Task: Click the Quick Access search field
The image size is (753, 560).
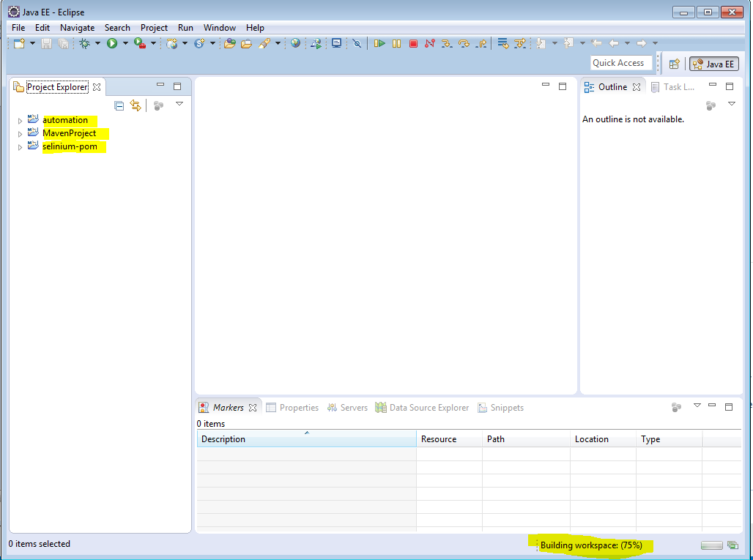Action: tap(621, 63)
